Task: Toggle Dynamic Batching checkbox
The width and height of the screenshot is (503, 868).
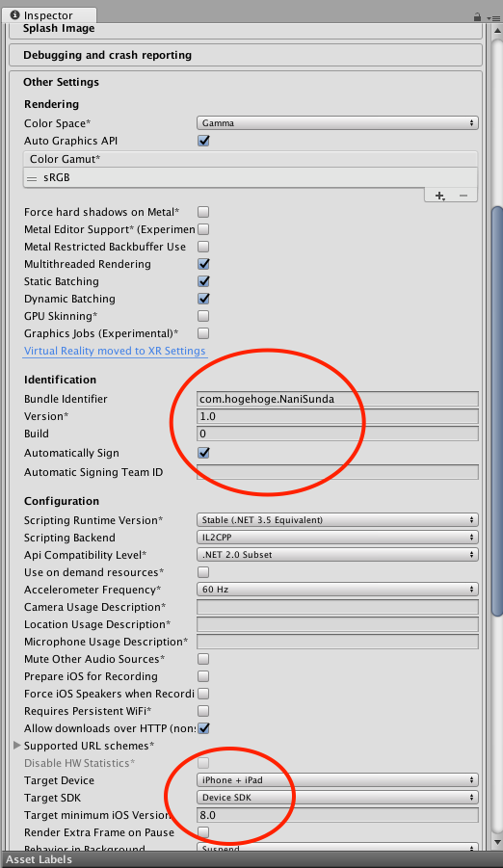Action: (203, 299)
